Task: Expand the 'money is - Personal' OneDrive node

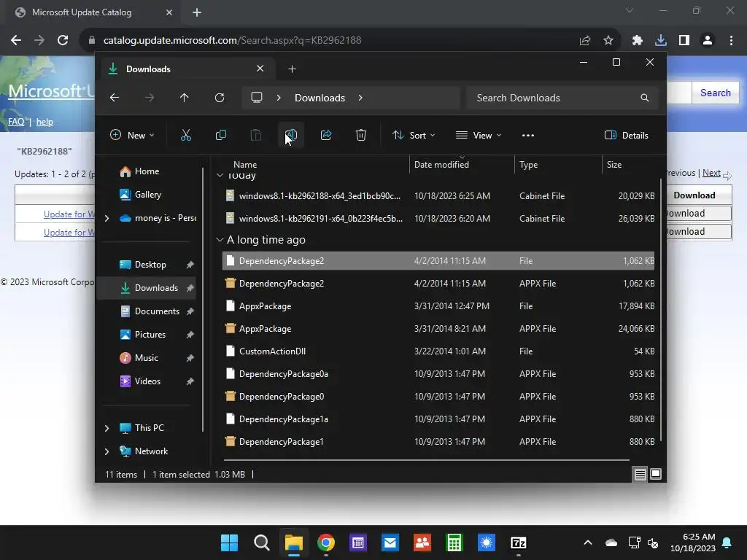Action: coord(107,218)
